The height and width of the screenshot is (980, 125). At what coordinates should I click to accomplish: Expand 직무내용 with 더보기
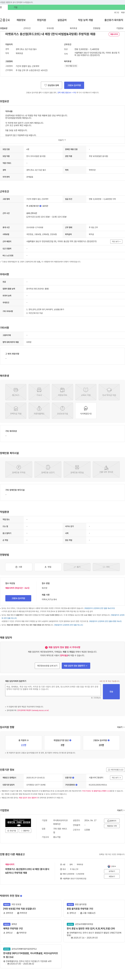62,140
